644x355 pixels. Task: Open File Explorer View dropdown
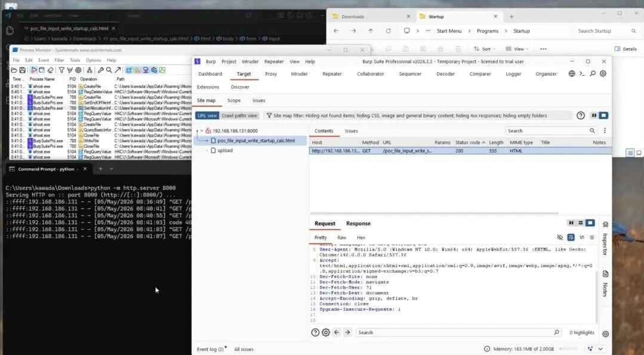pyautogui.click(x=516, y=49)
